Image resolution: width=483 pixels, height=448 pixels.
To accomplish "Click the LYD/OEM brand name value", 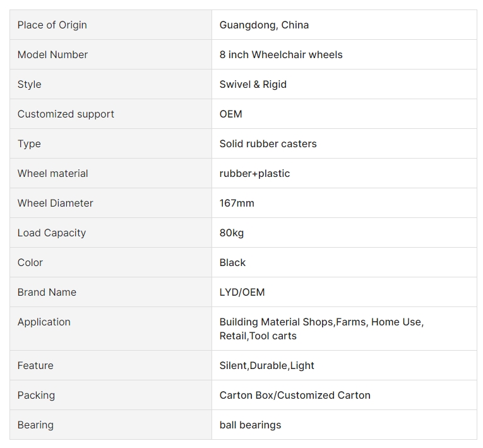I will point(242,293).
